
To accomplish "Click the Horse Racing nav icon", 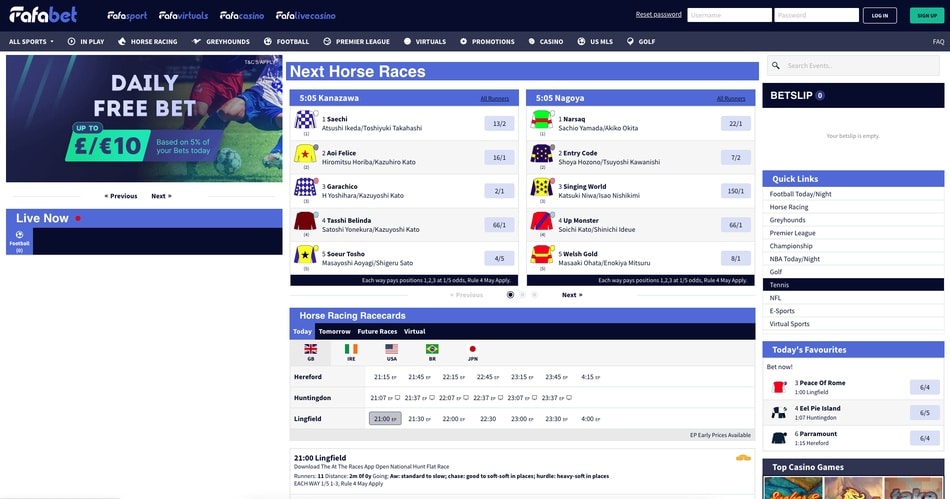I will pos(122,41).
